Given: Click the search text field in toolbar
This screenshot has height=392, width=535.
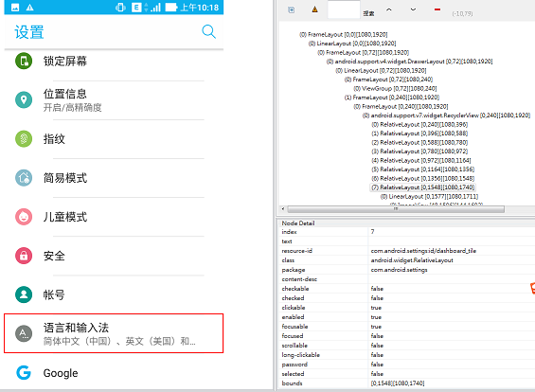Looking at the screenshot, I should pyautogui.click(x=344, y=9).
